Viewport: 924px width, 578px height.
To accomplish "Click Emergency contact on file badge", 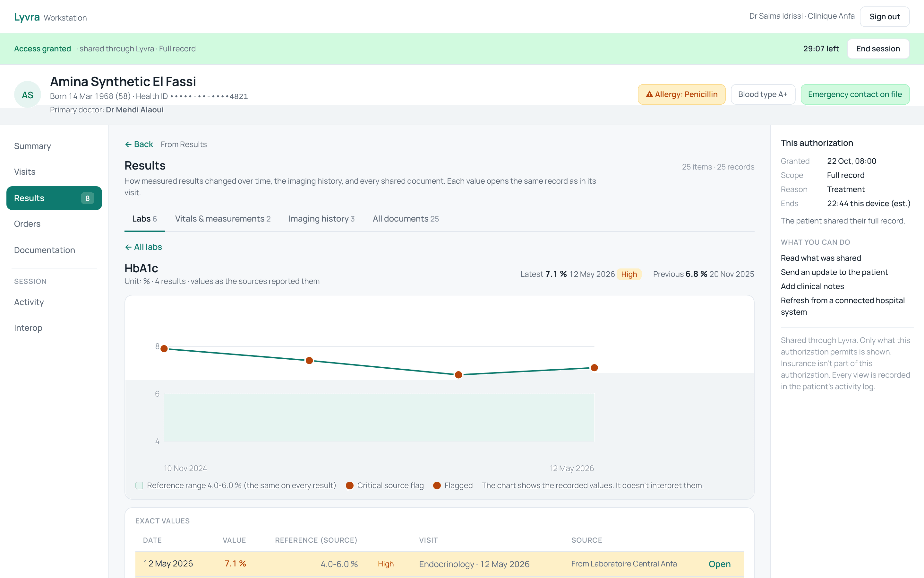I will (x=855, y=94).
